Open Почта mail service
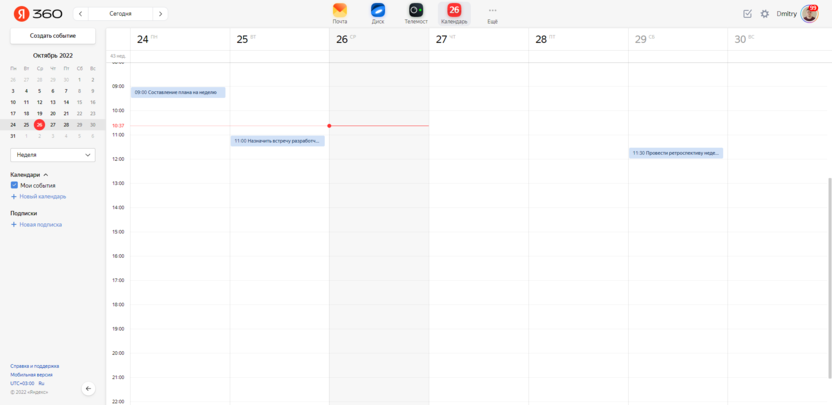Screen dimensions: 832x405 [340, 14]
